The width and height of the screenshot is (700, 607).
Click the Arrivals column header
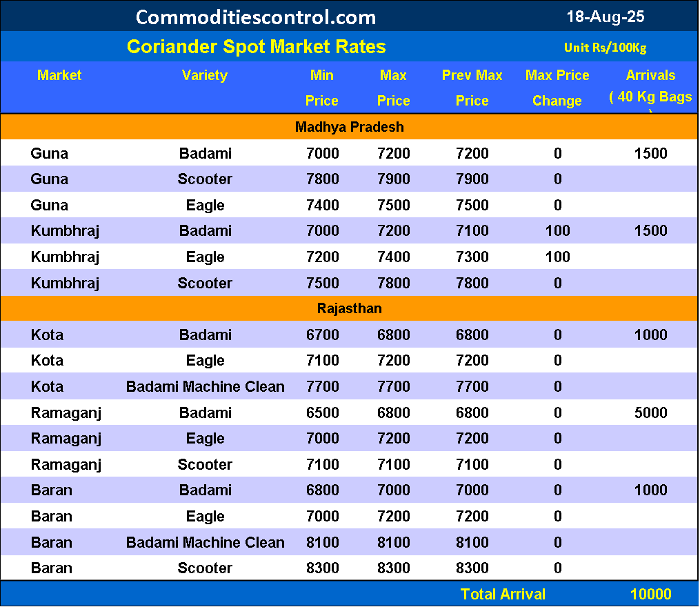tap(650, 76)
